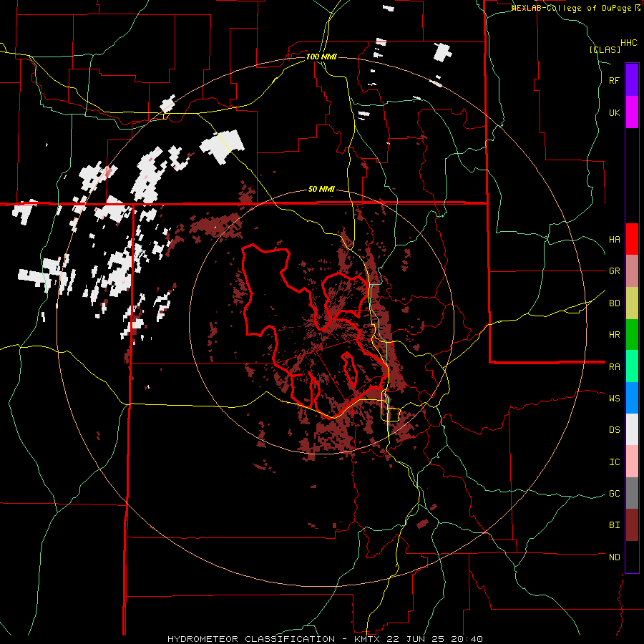Image resolution: width=644 pixels, height=644 pixels.
Task: Pick the RA light green swatch
Action: [632, 366]
